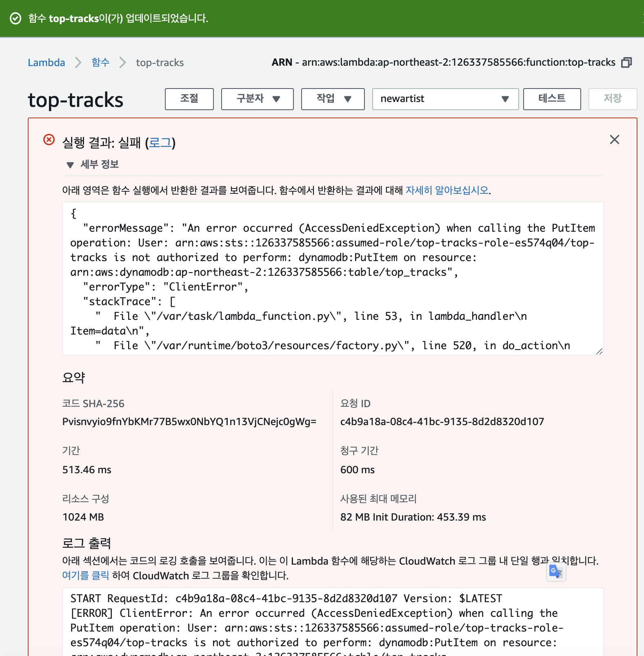Open the Google Translate floating icon
644x656 pixels.
point(556,572)
